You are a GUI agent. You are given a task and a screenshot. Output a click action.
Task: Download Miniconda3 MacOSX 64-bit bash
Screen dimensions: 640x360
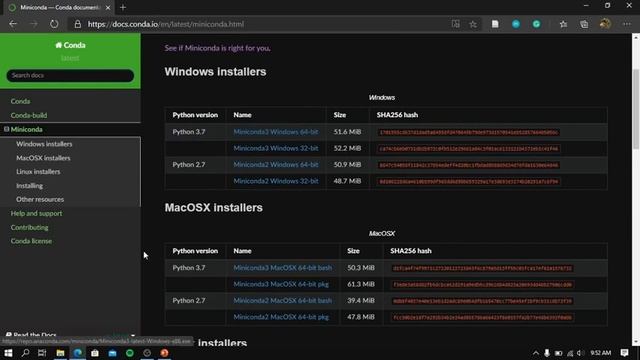coord(282,268)
